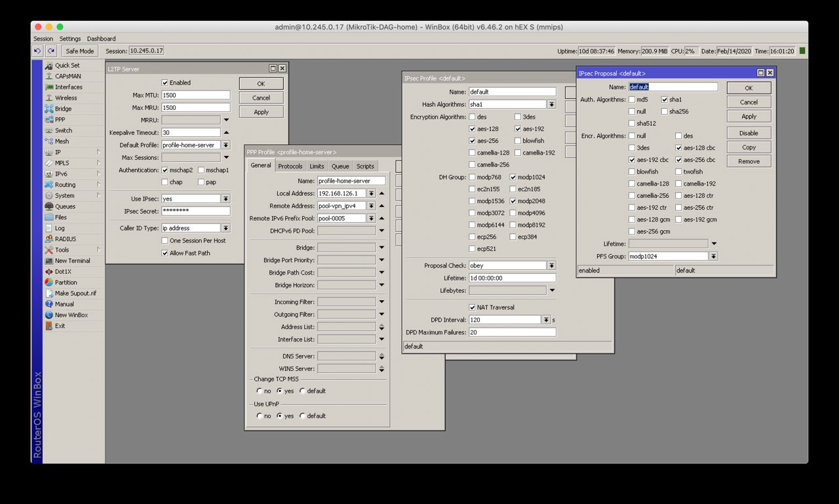This screenshot has height=504, width=839.
Task: Open Remote Address pool dropdown
Action: coord(371,206)
